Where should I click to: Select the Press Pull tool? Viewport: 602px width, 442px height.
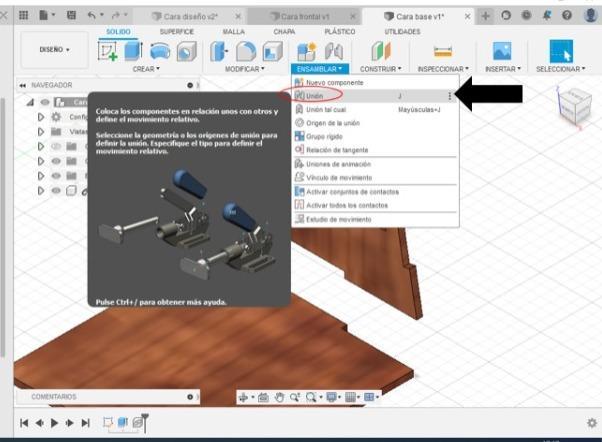[219, 51]
